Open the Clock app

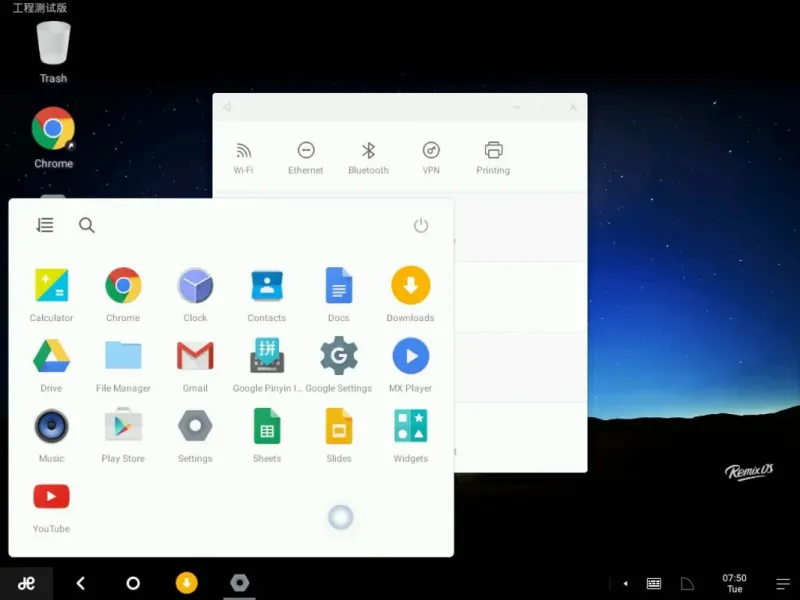coord(195,294)
